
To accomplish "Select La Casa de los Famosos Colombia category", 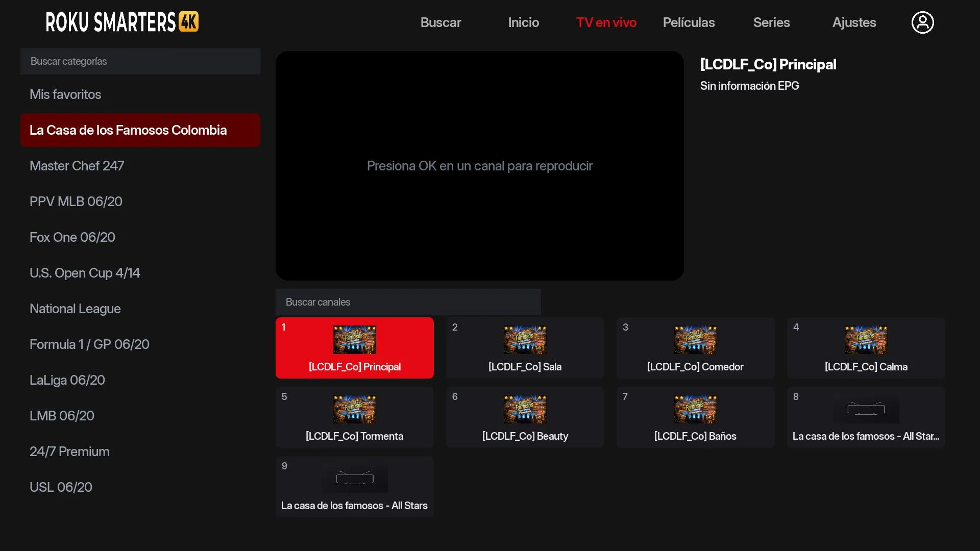I will pos(140,130).
